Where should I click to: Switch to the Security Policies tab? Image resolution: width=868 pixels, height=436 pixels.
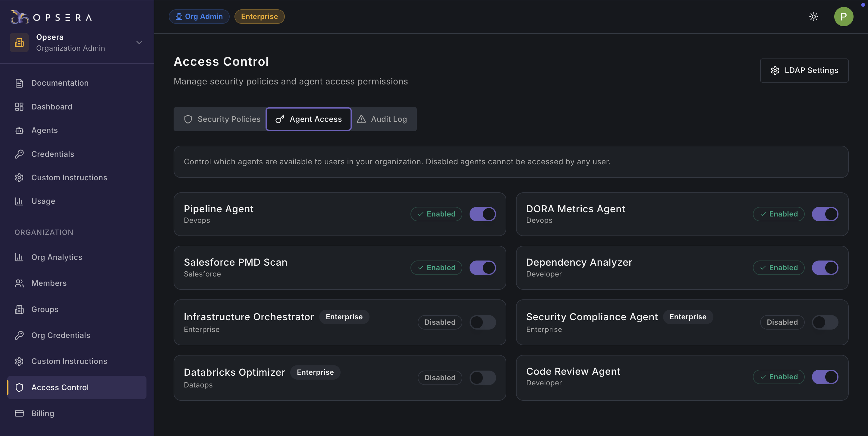(222, 119)
